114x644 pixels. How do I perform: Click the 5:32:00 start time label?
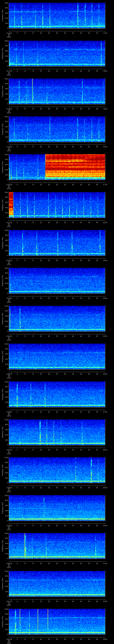click(9, 639)
